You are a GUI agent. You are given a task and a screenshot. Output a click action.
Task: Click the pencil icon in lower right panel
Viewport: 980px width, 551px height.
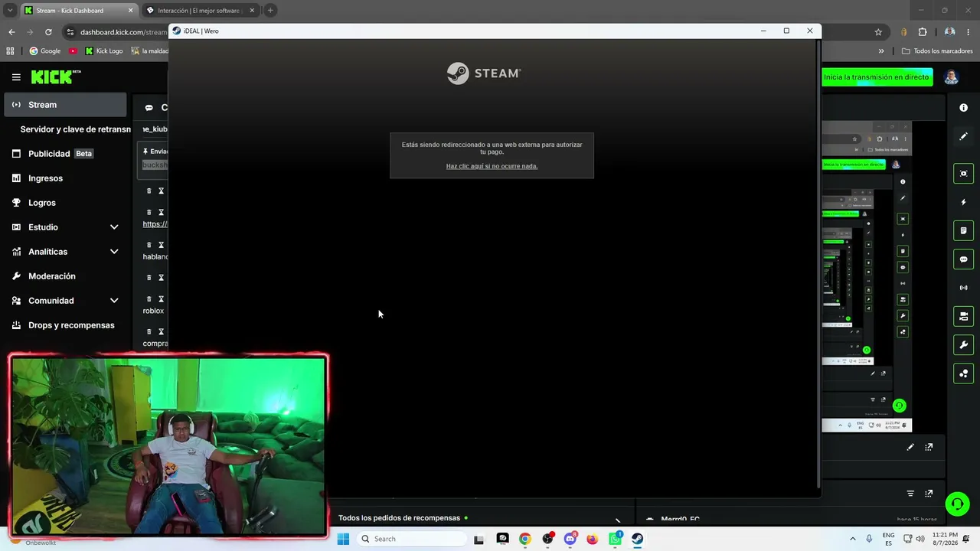click(910, 447)
